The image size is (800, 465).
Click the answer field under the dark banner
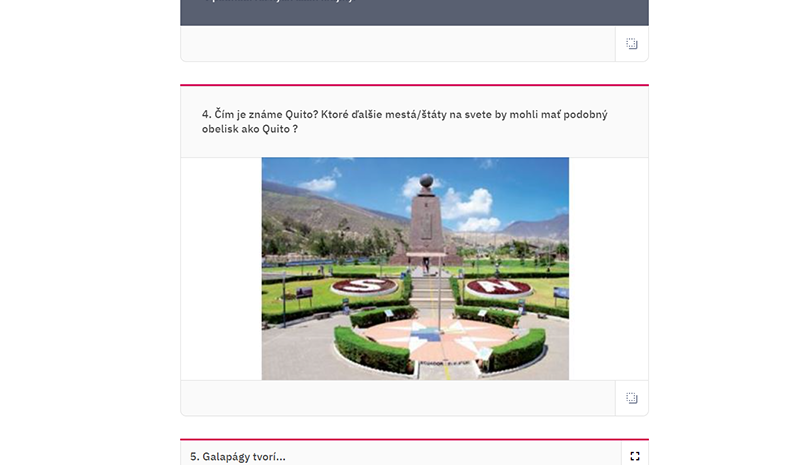[398, 44]
